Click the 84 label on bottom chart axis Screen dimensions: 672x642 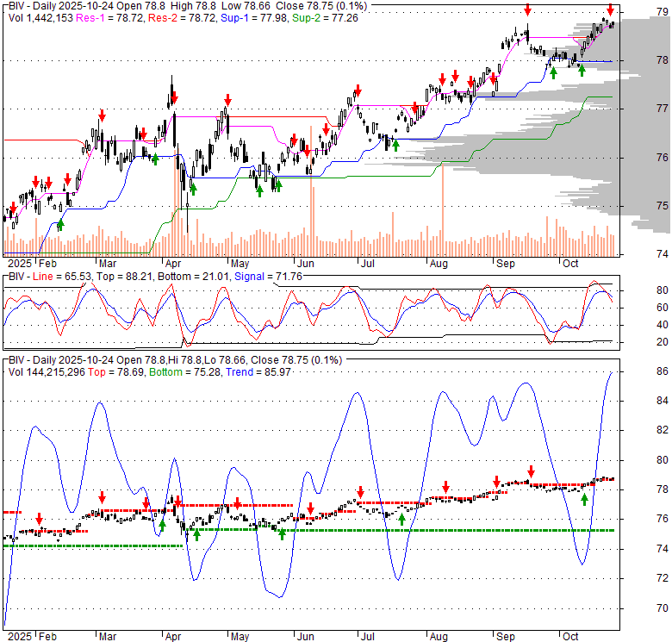pos(663,401)
